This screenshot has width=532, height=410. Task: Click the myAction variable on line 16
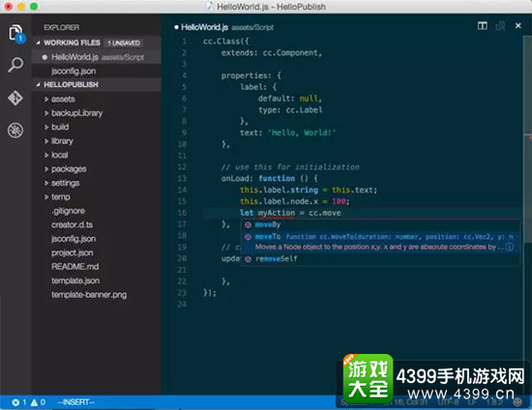277,213
